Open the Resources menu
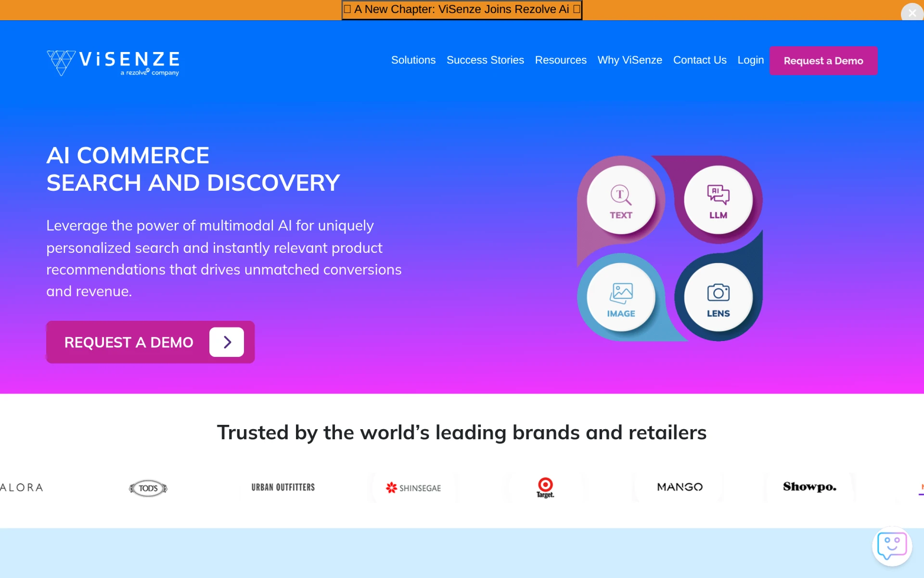 tap(561, 60)
